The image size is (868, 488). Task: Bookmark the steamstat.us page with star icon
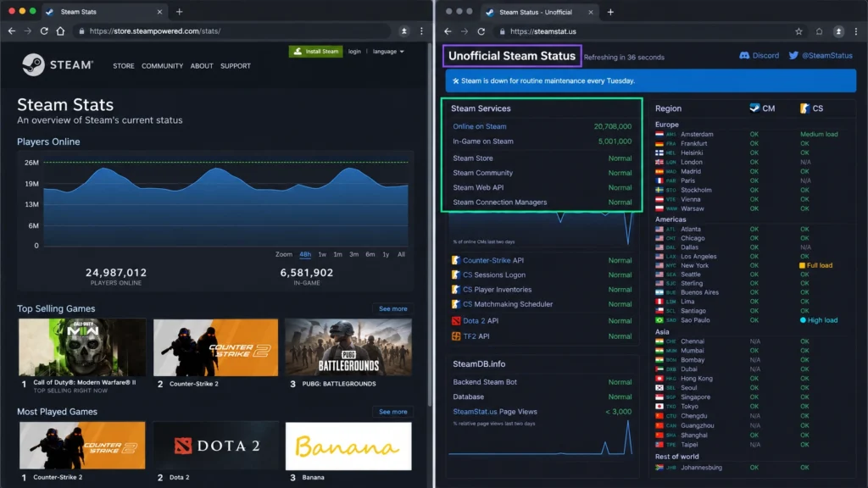(x=798, y=31)
